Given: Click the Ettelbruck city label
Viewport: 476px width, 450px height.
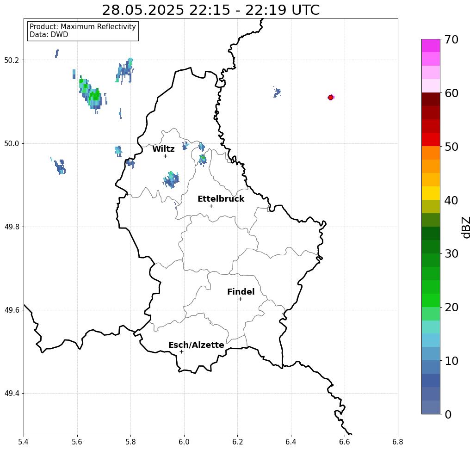Looking at the screenshot, I should coord(221,199).
